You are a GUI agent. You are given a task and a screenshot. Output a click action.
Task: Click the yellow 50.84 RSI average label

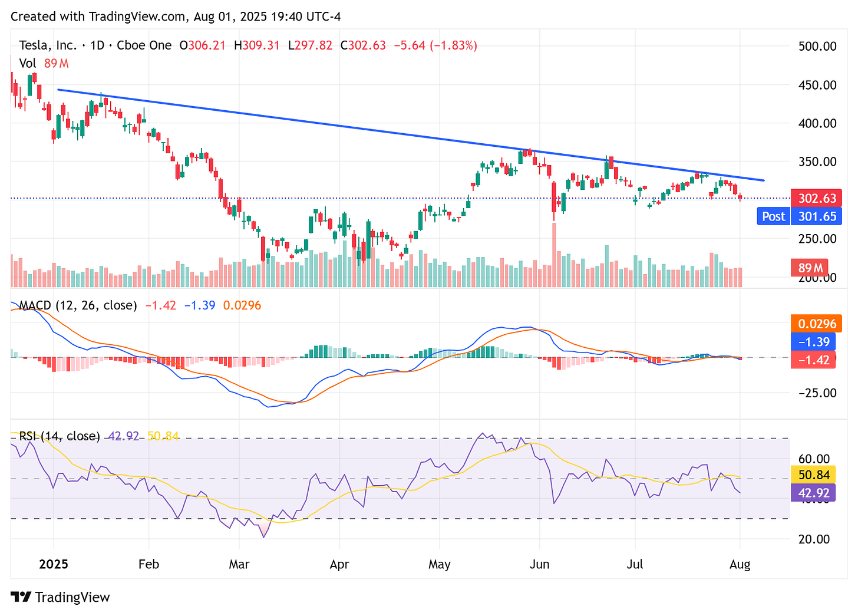pos(814,475)
